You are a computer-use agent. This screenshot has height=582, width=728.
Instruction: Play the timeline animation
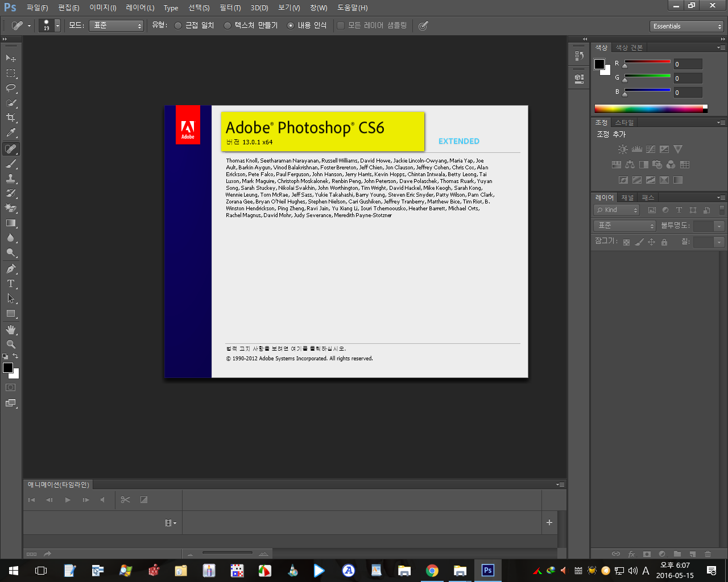click(68, 500)
